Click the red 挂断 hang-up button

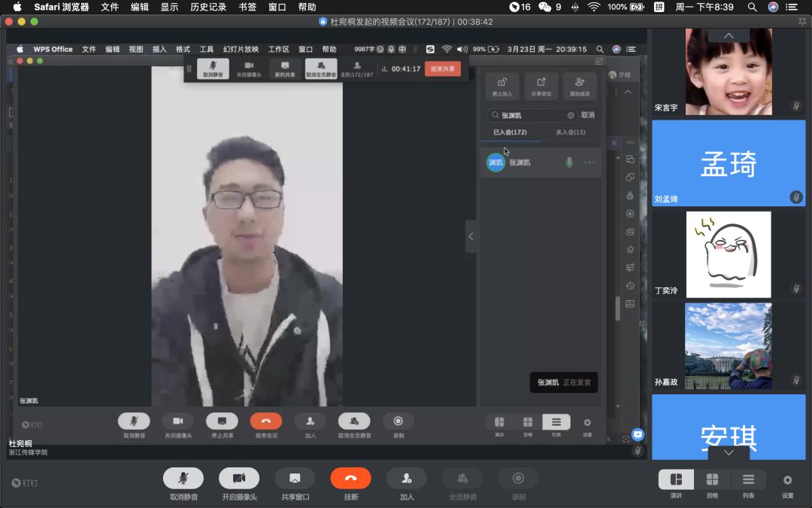pos(350,478)
